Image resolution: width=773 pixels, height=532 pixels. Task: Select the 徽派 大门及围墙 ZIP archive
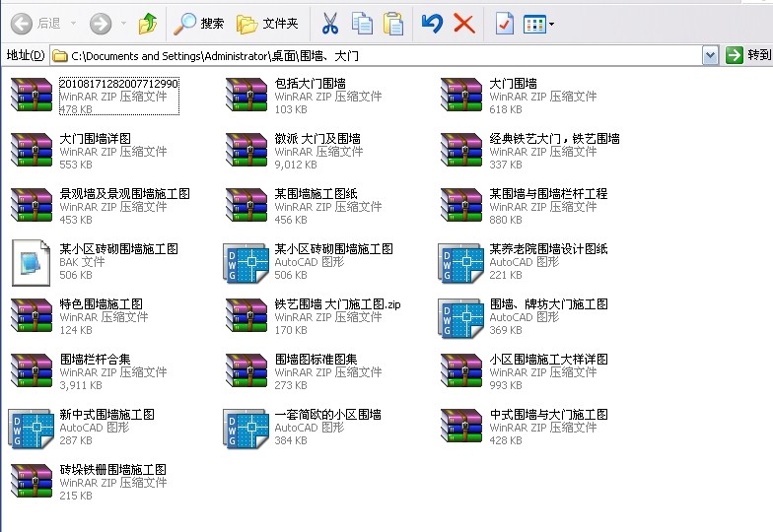[x=316, y=139]
